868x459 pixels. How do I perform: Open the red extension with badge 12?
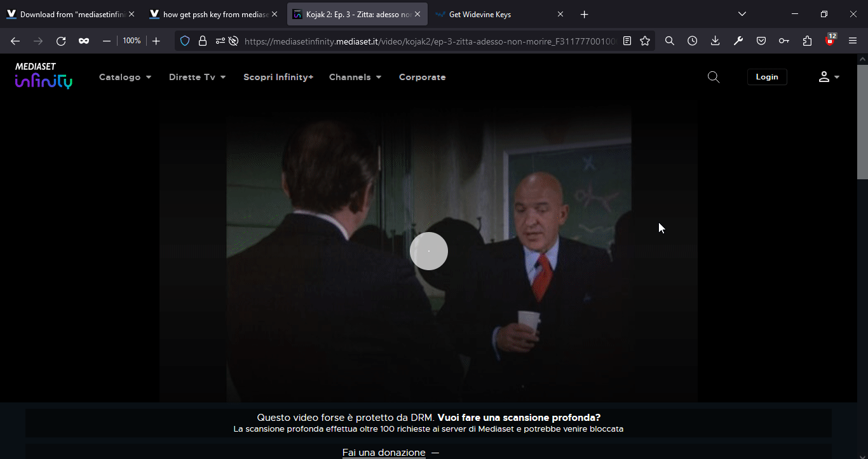coord(830,39)
